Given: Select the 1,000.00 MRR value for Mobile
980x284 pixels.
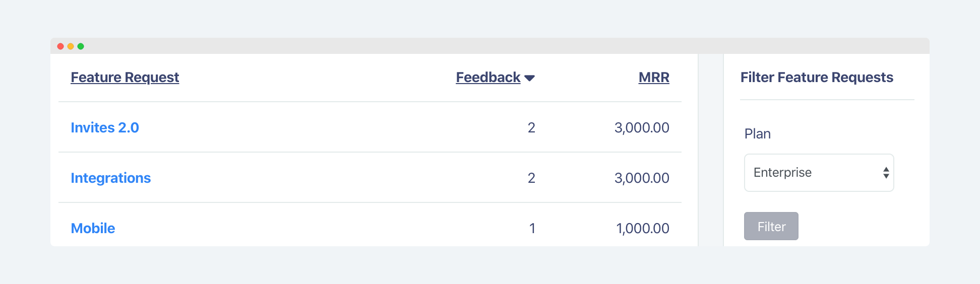Looking at the screenshot, I should 643,229.
